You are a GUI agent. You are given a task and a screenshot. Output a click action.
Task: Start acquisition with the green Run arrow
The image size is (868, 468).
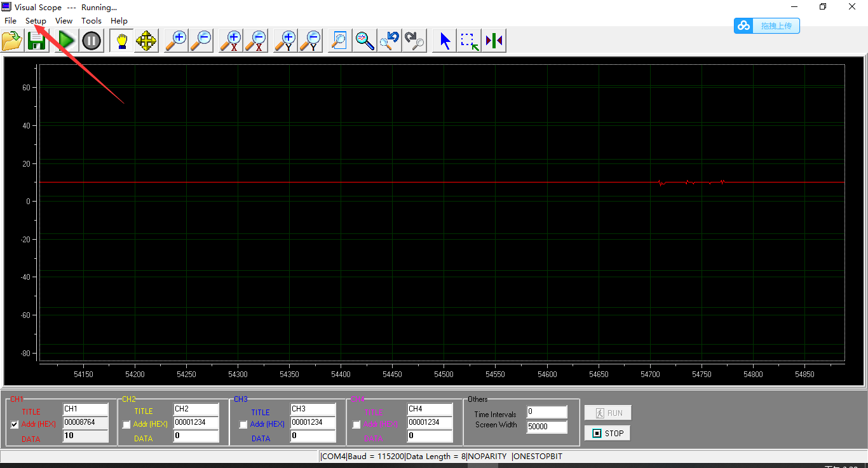coord(65,40)
